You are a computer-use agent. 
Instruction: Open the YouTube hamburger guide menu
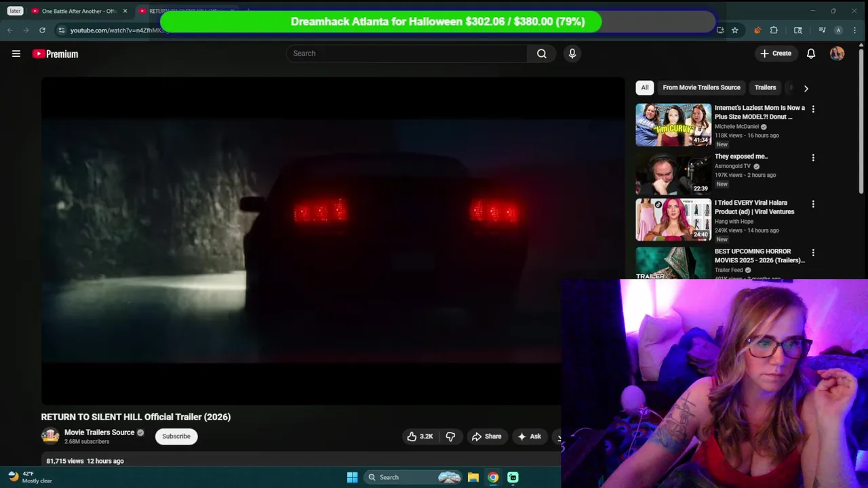[16, 54]
